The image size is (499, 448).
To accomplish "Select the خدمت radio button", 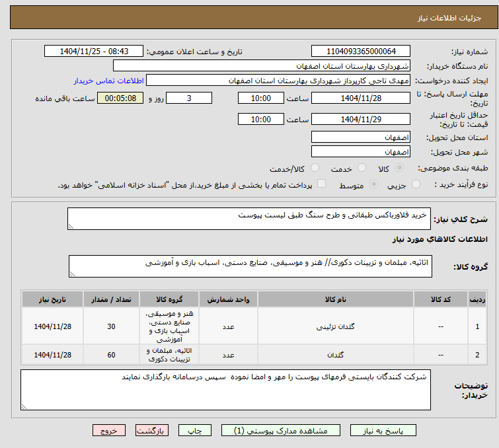I will click(x=362, y=168).
